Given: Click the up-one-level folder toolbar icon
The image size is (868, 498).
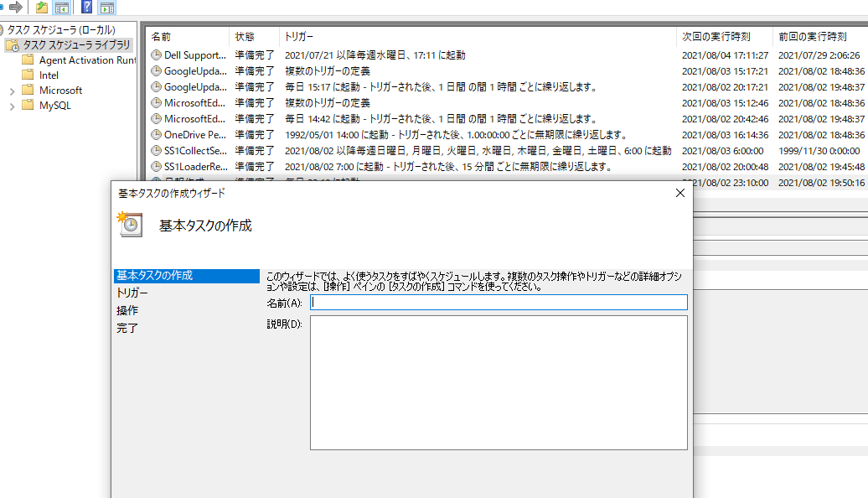Looking at the screenshot, I should (42, 8).
